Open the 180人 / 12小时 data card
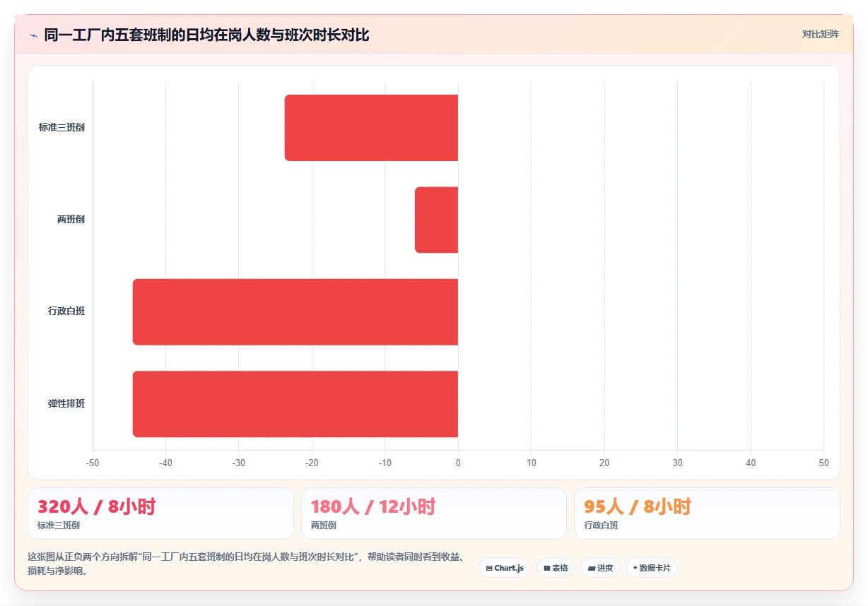Screen dimensions: 868x606 [434, 513]
